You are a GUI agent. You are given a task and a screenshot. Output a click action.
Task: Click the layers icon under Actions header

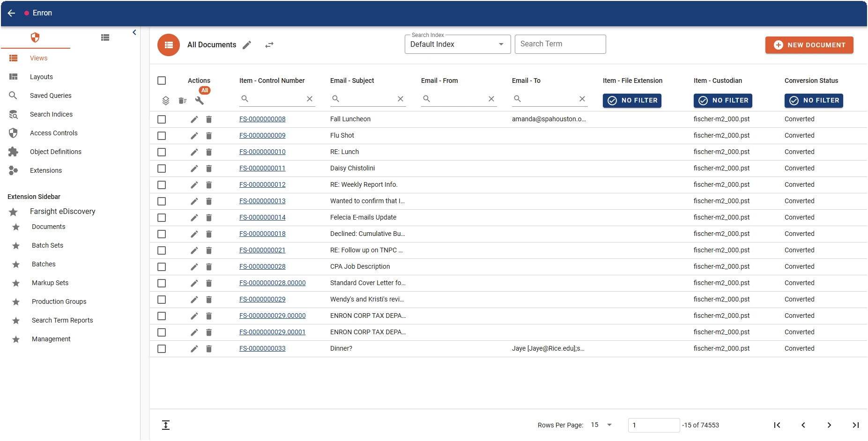[166, 101]
